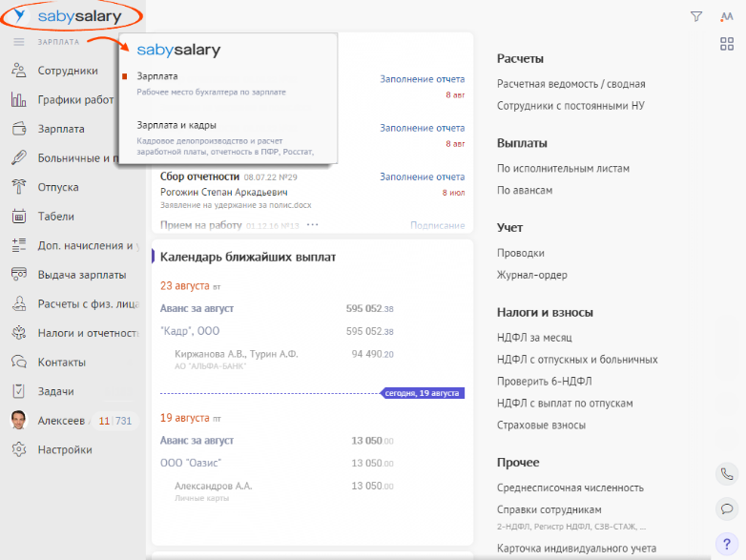Click Подписание link
The height and width of the screenshot is (560, 746).
tap(437, 225)
